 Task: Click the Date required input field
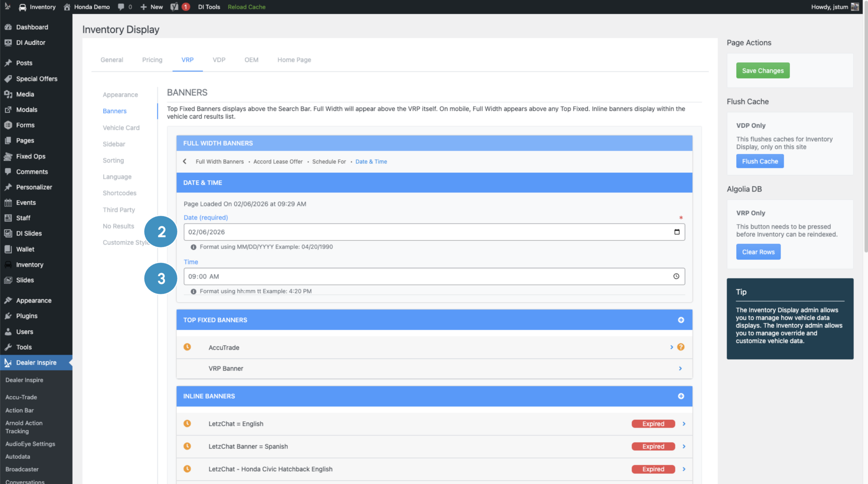(x=434, y=232)
